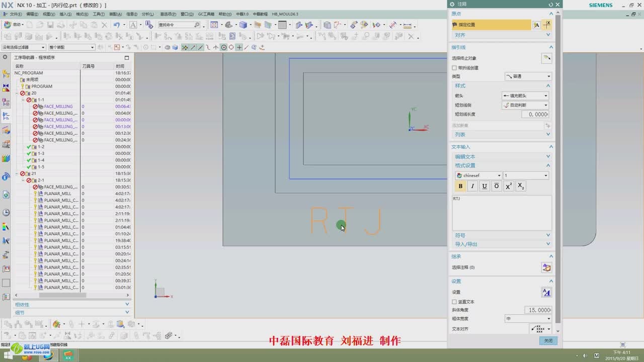Click the Undo arrow icon
Screen dimensions: 644x362
116,25
